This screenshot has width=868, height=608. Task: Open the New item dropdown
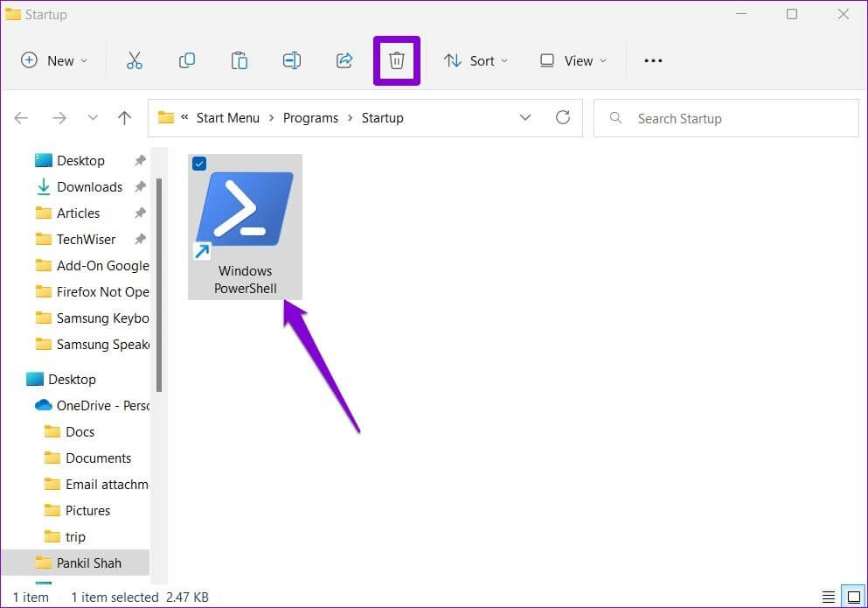[53, 60]
